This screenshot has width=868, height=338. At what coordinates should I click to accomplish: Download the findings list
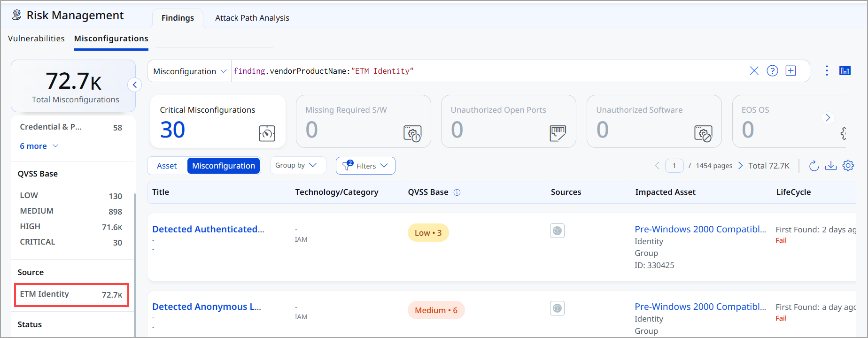[x=831, y=166]
